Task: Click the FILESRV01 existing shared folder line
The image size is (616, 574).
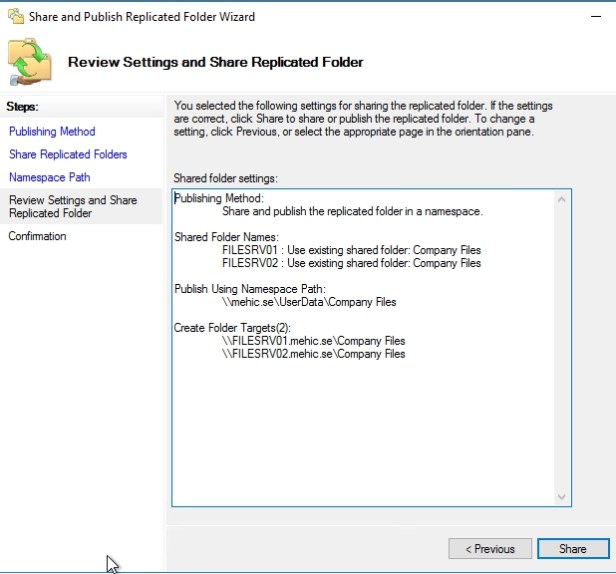Action: click(351, 250)
